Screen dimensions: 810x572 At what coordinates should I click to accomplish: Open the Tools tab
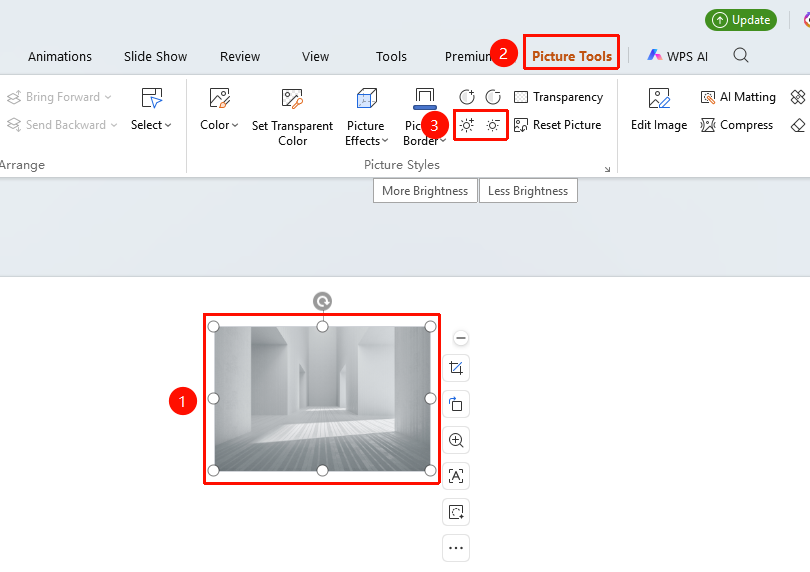[x=391, y=56]
